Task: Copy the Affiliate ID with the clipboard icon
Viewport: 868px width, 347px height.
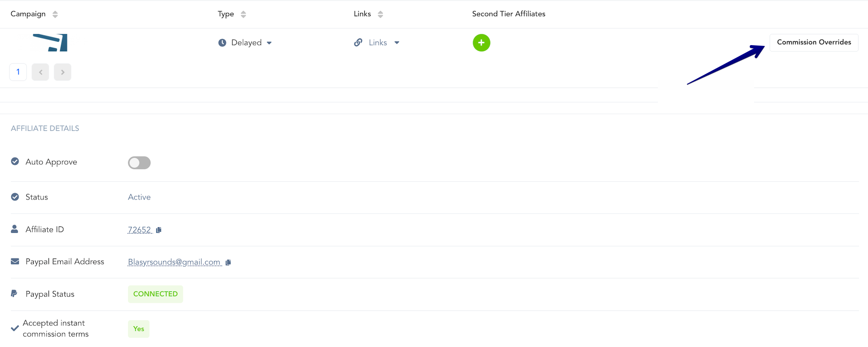Action: [x=159, y=230]
